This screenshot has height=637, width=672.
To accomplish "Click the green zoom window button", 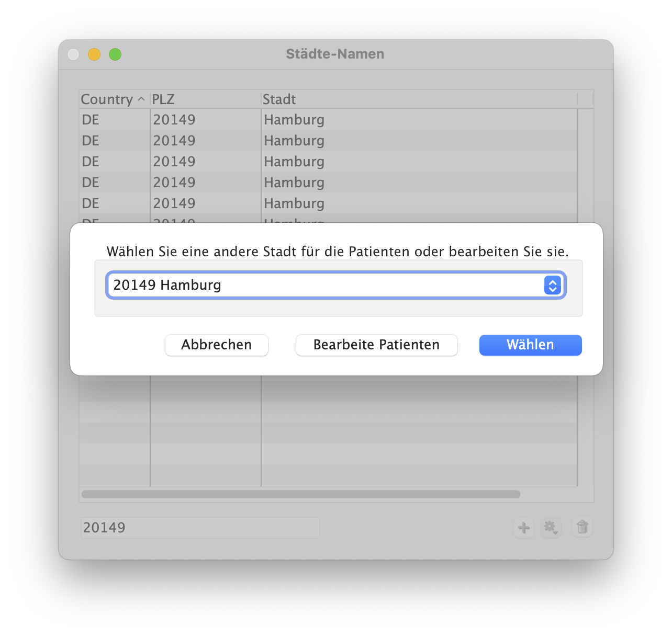I will tap(115, 54).
